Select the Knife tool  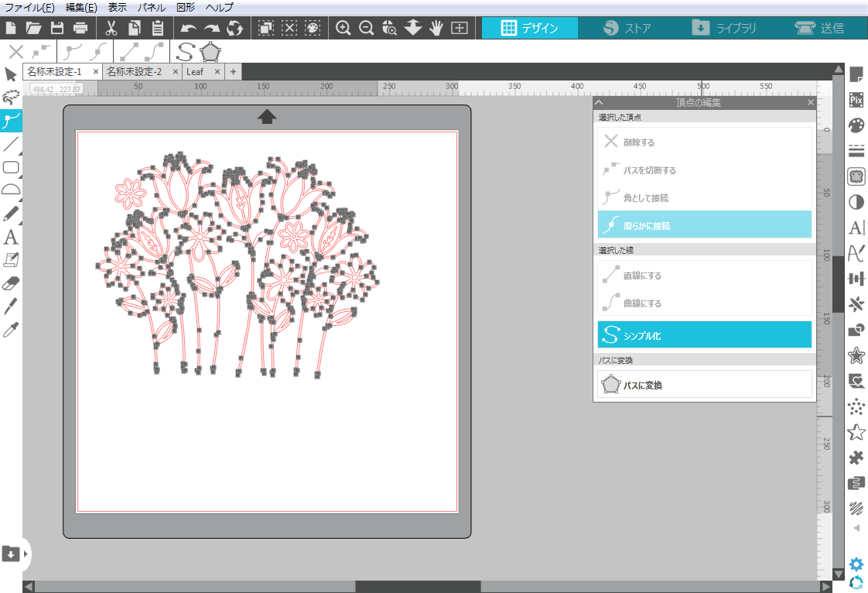coord(11,307)
